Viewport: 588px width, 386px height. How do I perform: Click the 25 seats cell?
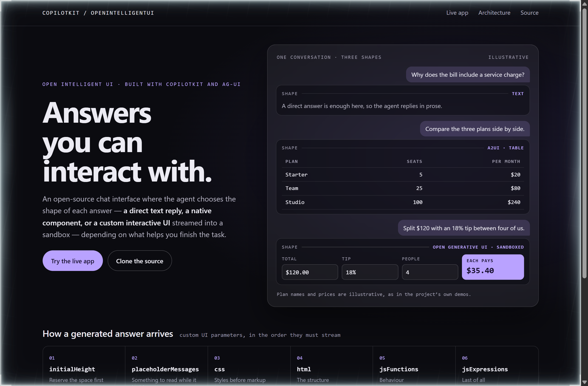[x=419, y=188]
